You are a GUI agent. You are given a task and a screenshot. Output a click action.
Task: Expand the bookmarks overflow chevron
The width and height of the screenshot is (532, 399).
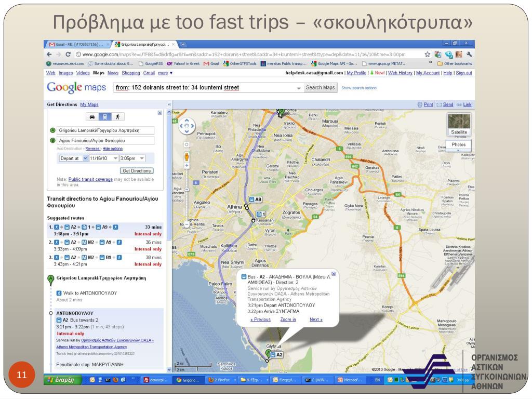coord(431,63)
